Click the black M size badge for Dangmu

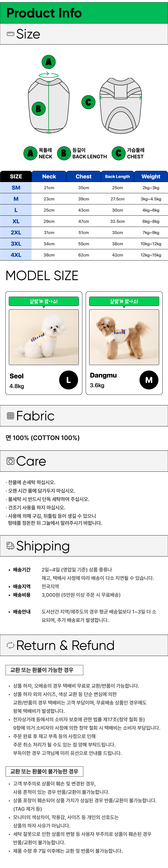tap(149, 380)
